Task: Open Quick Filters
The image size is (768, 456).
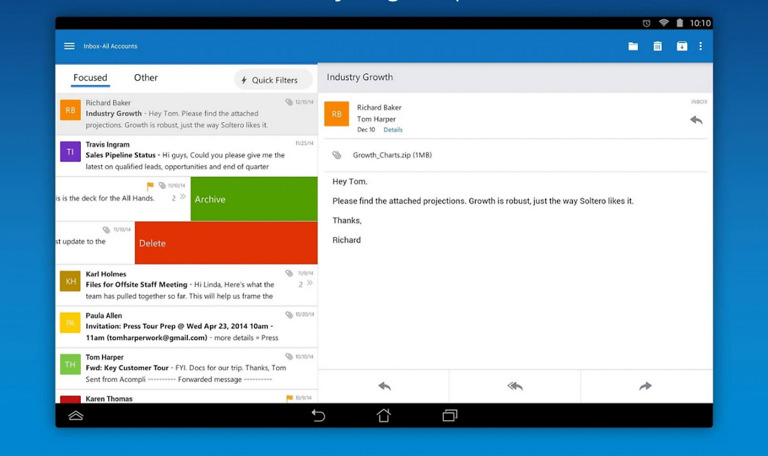Action: pyautogui.click(x=269, y=80)
